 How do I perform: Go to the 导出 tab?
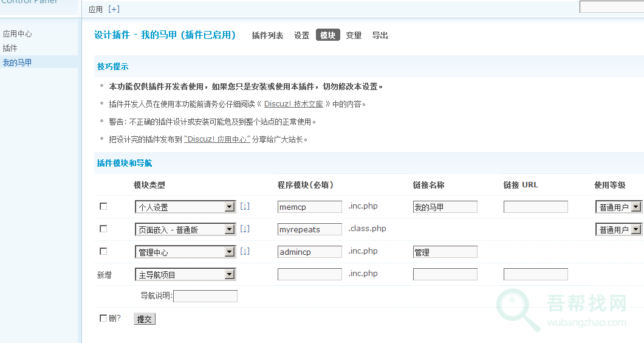click(380, 35)
